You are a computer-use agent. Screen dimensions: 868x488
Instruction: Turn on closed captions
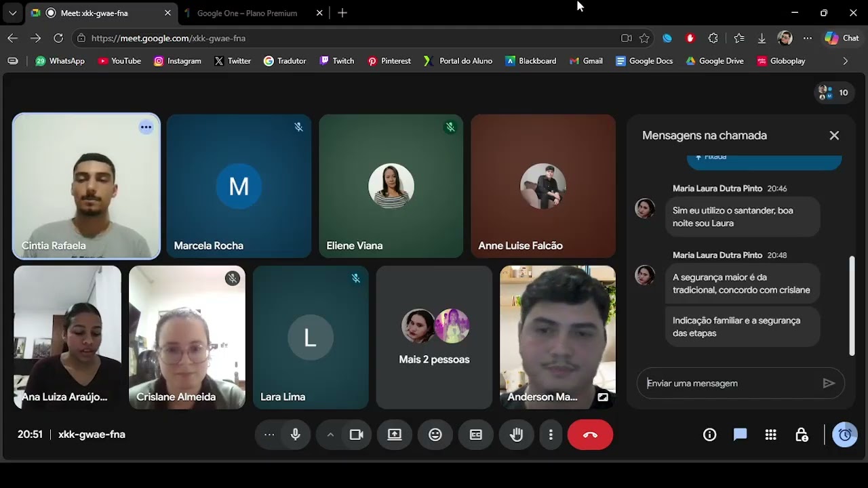(x=476, y=434)
